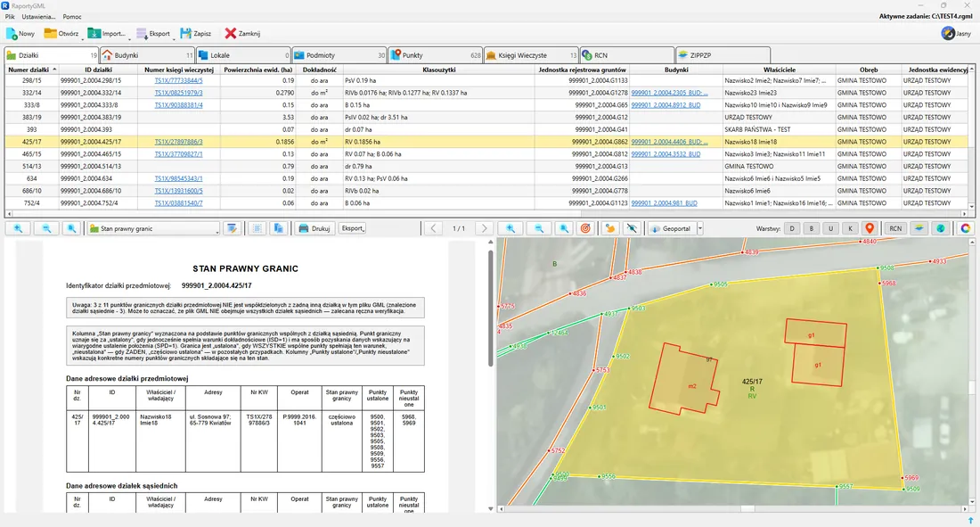The width and height of the screenshot is (980, 527).
Task: Toggle the K layer button
Action: 850,228
